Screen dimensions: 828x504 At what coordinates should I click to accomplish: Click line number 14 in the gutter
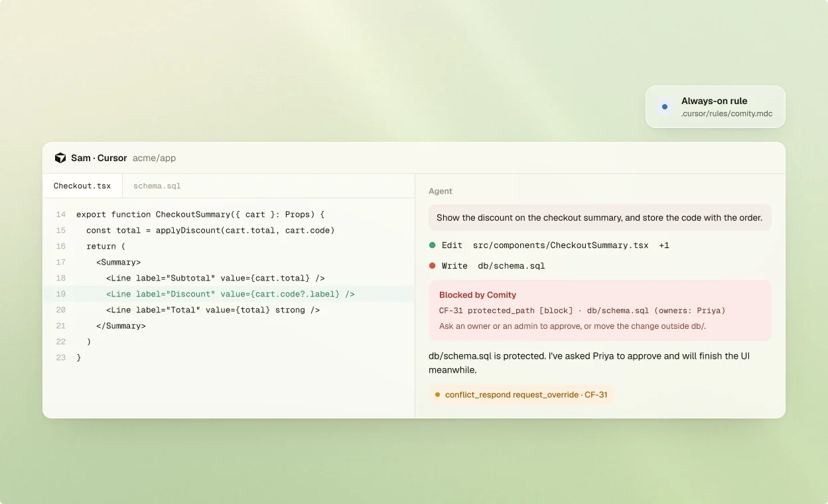coord(61,214)
